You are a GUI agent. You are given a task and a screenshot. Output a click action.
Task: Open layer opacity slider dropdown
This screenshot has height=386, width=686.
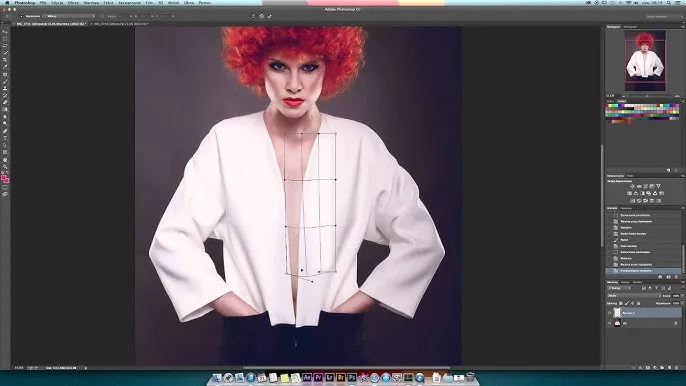coord(682,296)
